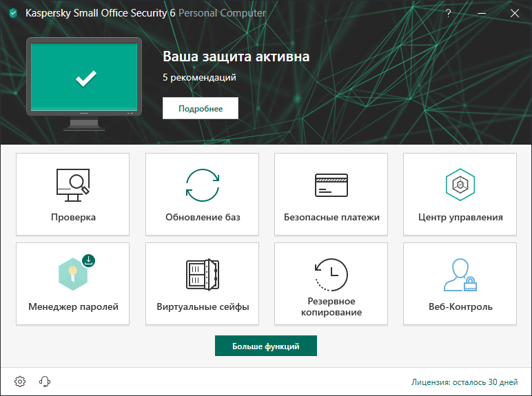Open Безопасные платежи credit card icon
532x396 pixels.
click(x=331, y=185)
